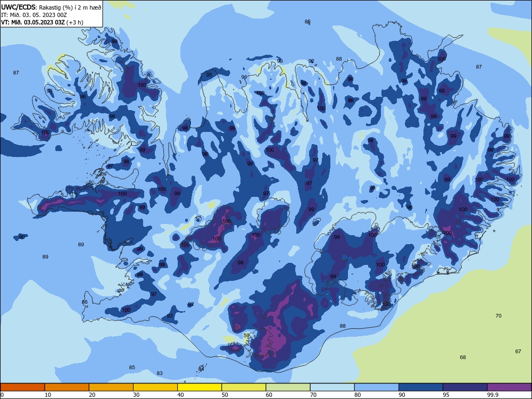Click the '83' humidity value on the map

[x=160, y=373]
